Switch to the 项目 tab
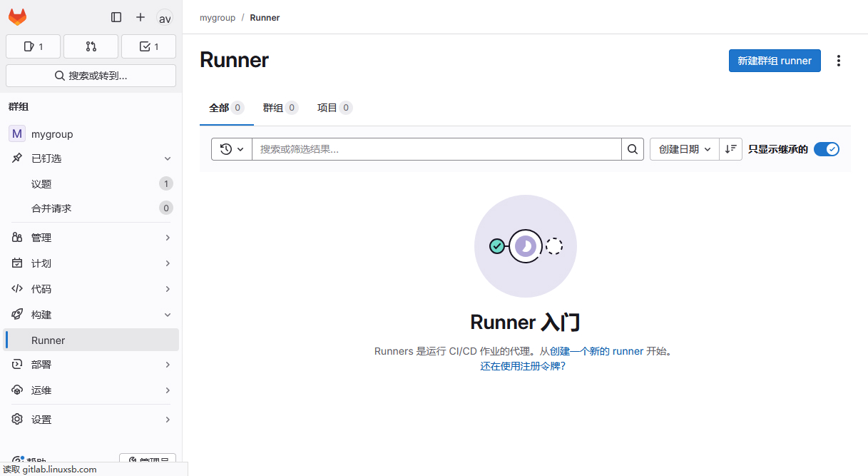This screenshot has width=868, height=476. click(334, 108)
